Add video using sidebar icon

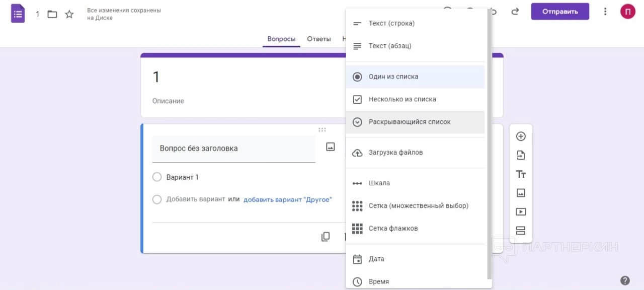coord(521,212)
